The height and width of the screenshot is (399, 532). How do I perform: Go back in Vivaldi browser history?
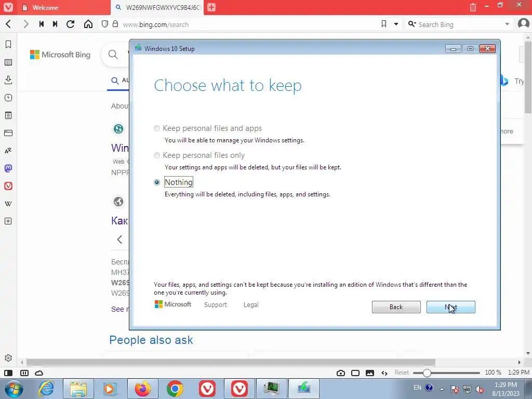tap(9, 24)
